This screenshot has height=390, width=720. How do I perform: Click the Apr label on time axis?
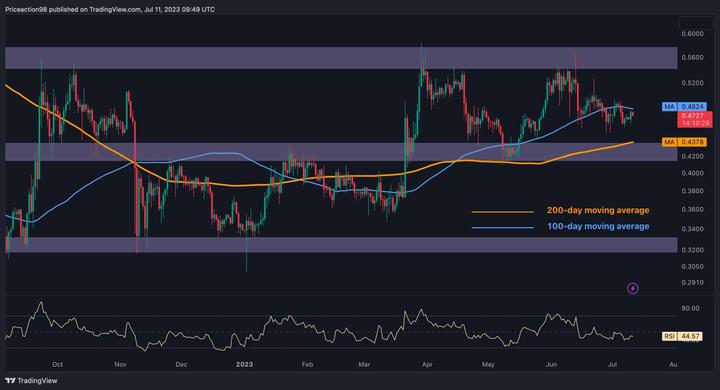[x=428, y=364]
